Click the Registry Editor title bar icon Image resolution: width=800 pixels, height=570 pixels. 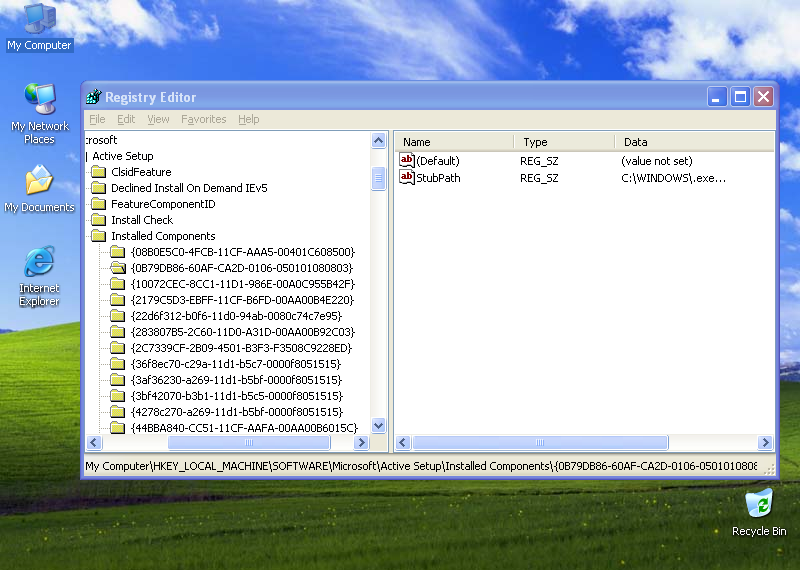(x=94, y=96)
